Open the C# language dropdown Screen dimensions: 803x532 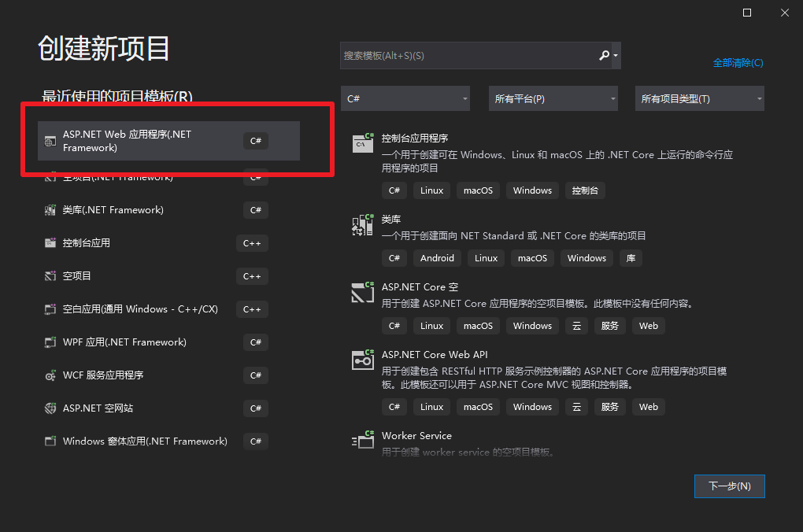pos(405,98)
